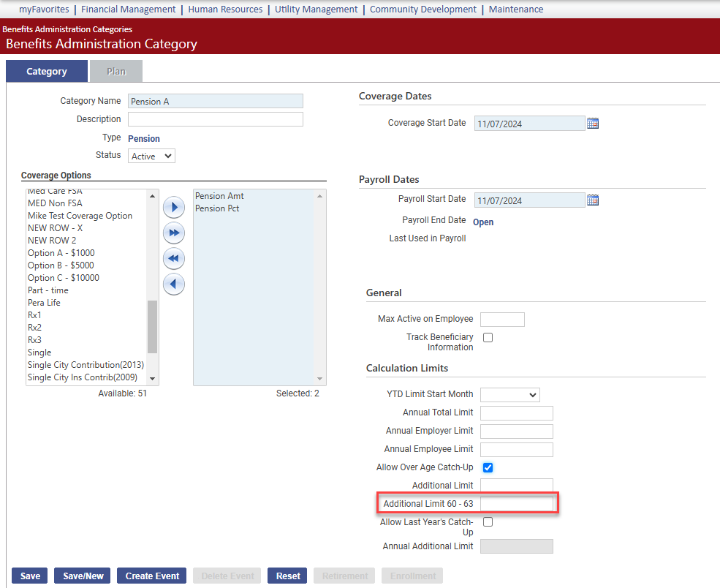Screen dimensions: 720x588
Task: Click the Create Event button
Action: pos(152,576)
